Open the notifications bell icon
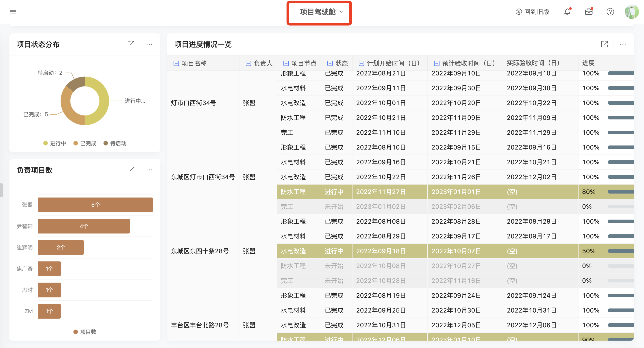Image resolution: width=644 pixels, height=348 pixels. [567, 12]
